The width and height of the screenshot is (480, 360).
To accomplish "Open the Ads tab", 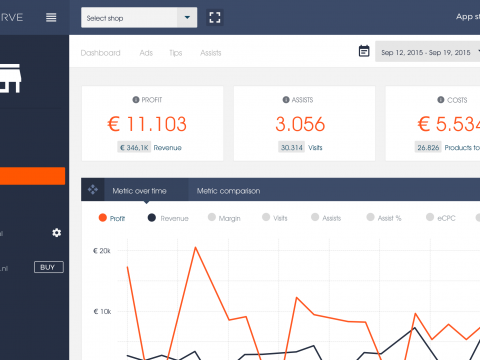I will [146, 53].
